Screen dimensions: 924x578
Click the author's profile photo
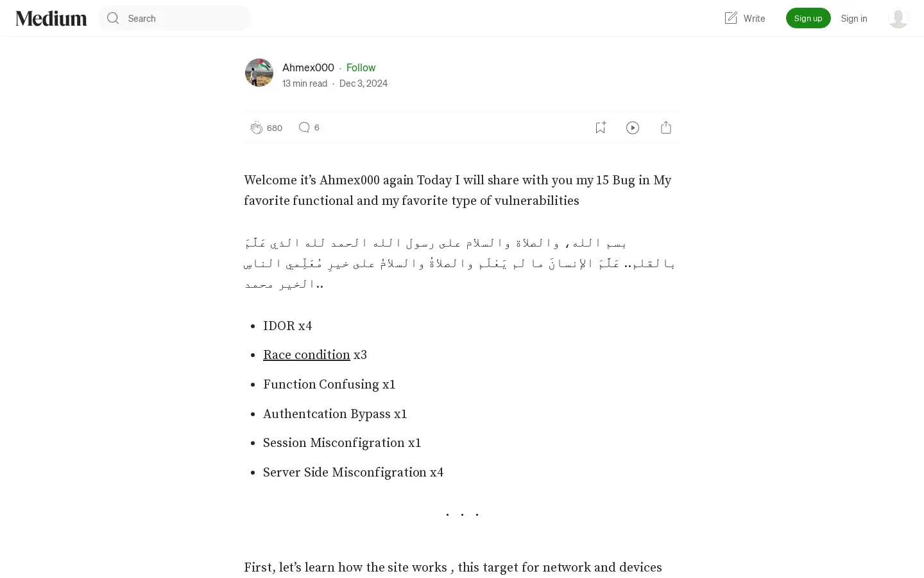coord(259,73)
